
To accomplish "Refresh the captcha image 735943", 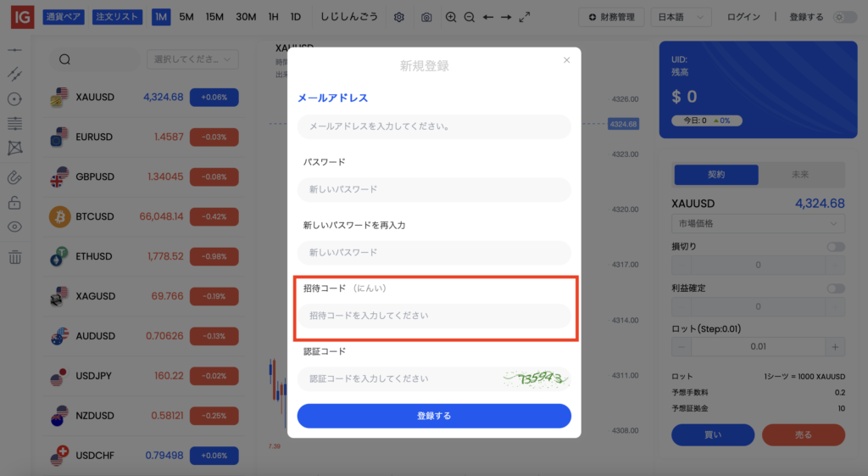I will (x=536, y=379).
